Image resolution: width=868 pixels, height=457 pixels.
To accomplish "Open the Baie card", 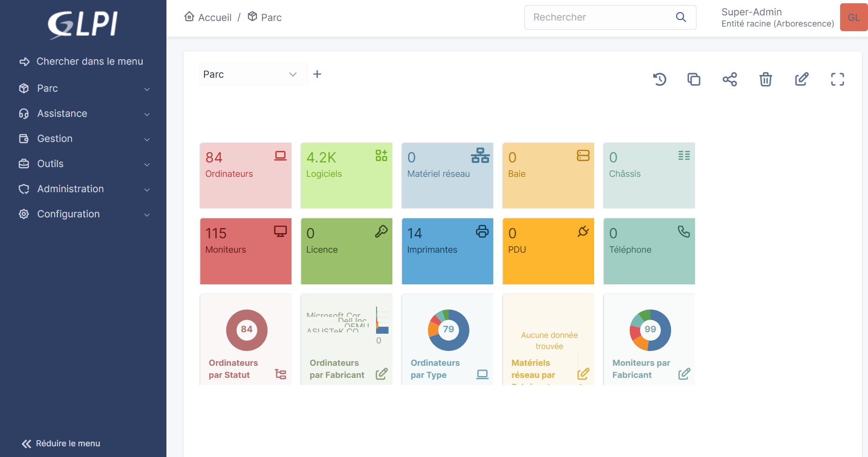I will (548, 175).
